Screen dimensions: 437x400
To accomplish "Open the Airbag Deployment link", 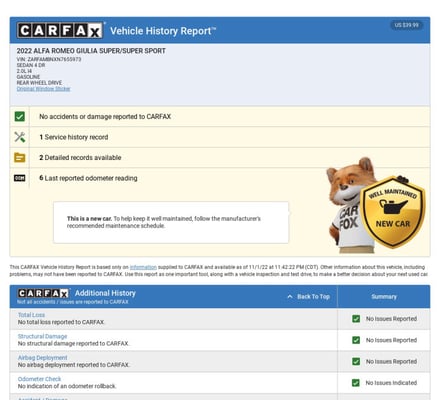I will pyautogui.click(x=42, y=357).
